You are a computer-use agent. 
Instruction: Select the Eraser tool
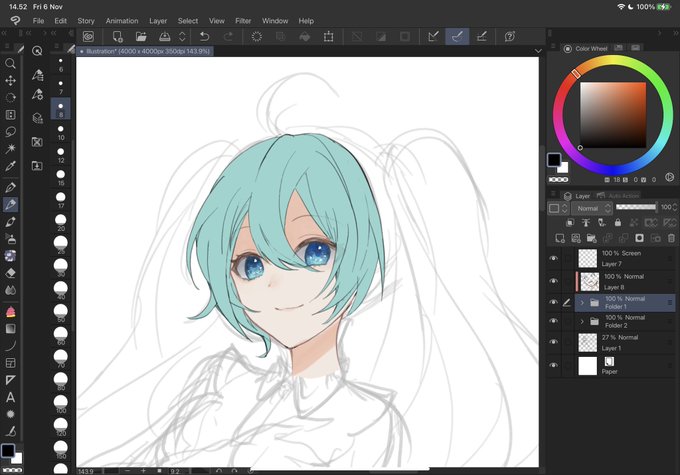pos(10,273)
